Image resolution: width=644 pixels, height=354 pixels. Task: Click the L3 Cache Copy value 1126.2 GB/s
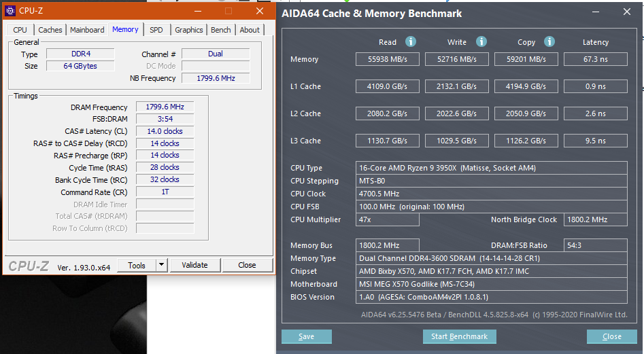click(x=526, y=140)
